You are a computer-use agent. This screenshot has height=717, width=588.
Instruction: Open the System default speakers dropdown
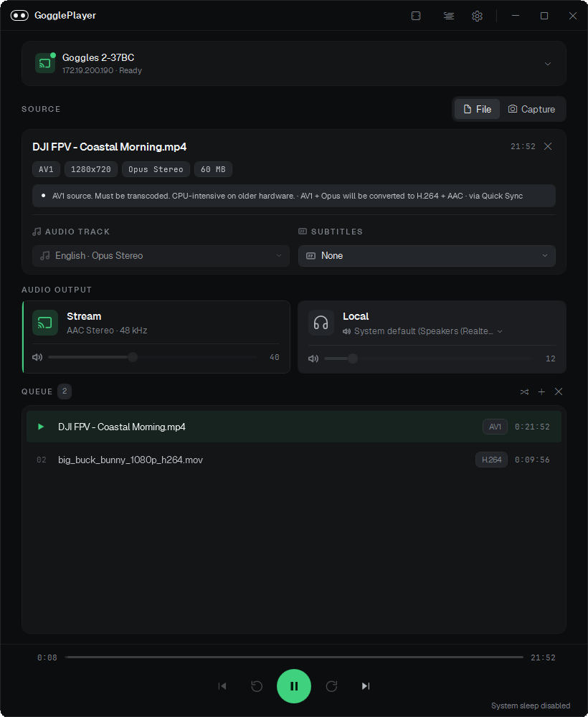coord(422,331)
